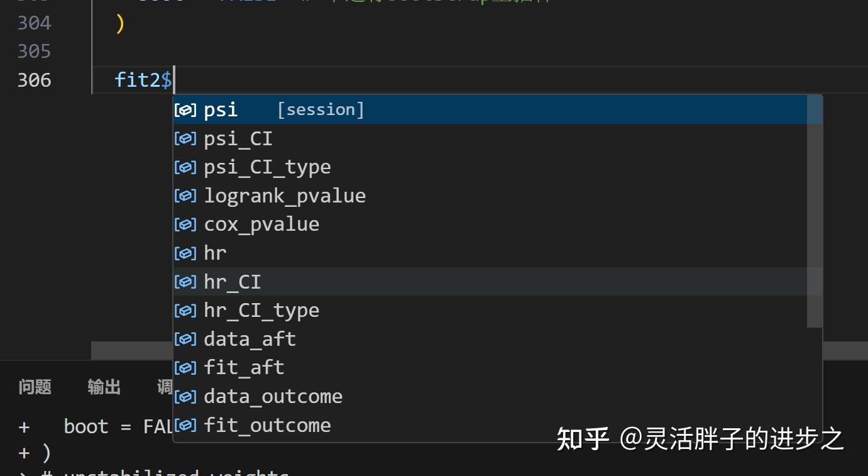Click the field icon beside psi entry
Image resolution: width=868 pixels, height=476 pixels.
(184, 109)
